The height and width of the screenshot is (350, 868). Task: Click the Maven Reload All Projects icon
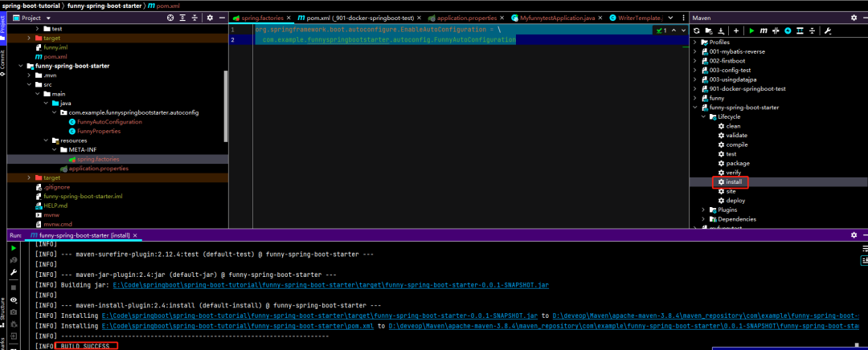[697, 31]
